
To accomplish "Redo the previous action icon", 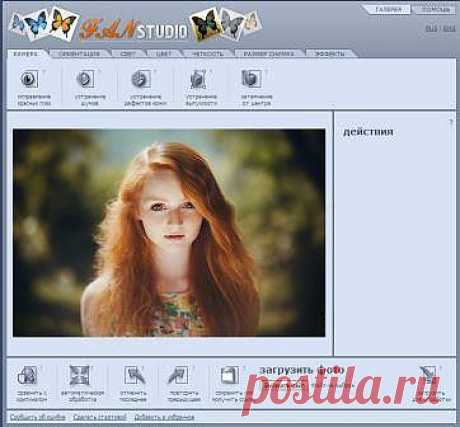I will [178, 375].
